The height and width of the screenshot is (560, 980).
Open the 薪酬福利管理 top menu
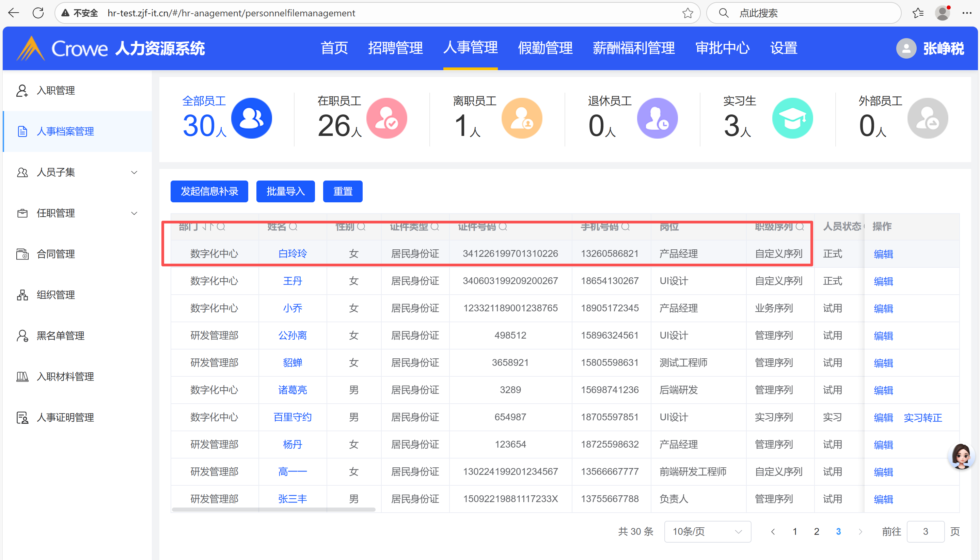(633, 48)
